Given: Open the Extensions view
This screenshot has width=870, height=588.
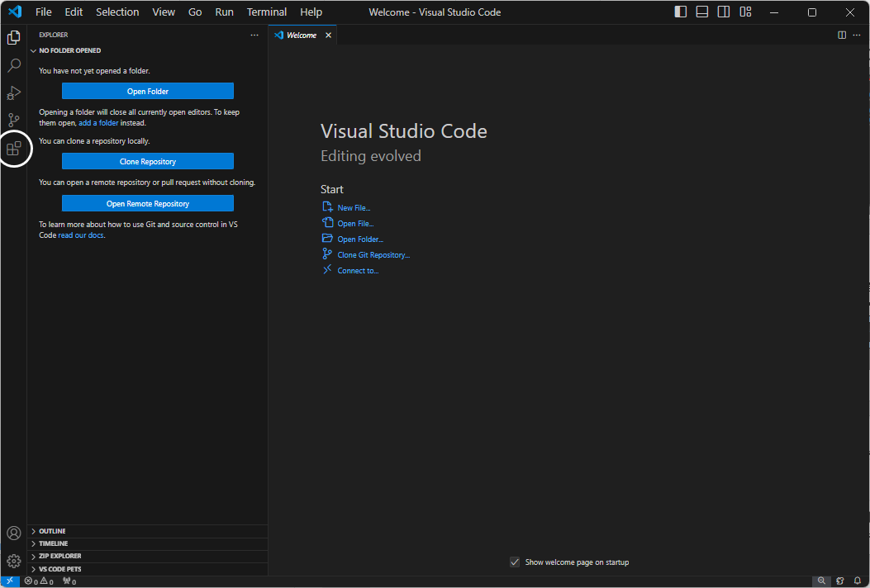Looking at the screenshot, I should click(13, 148).
